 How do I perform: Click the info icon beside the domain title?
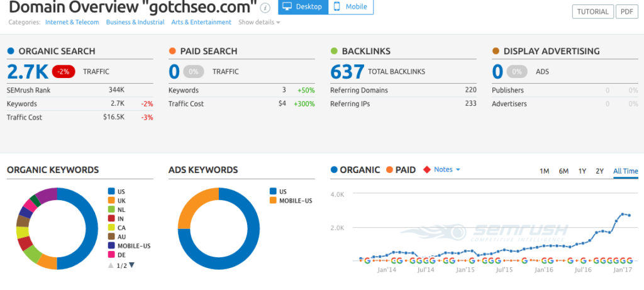[x=265, y=8]
